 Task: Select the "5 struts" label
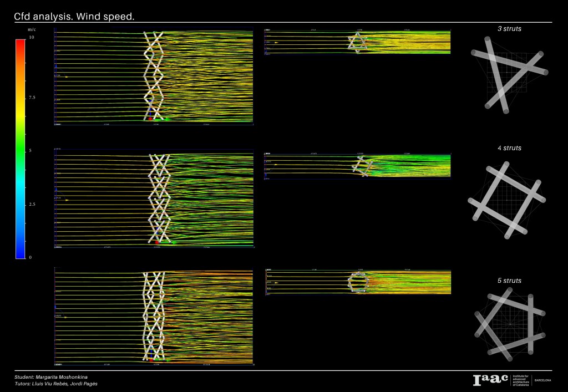coord(509,281)
